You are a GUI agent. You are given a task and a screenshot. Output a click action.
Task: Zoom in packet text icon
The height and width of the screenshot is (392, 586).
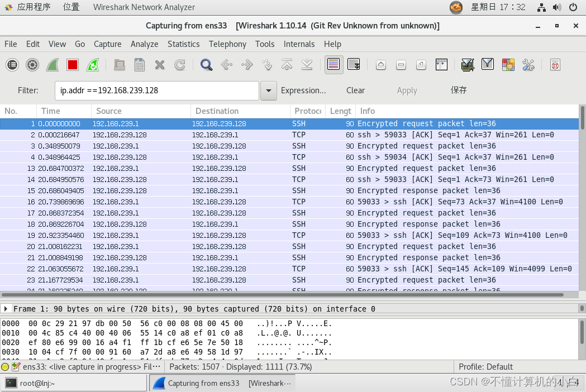381,65
